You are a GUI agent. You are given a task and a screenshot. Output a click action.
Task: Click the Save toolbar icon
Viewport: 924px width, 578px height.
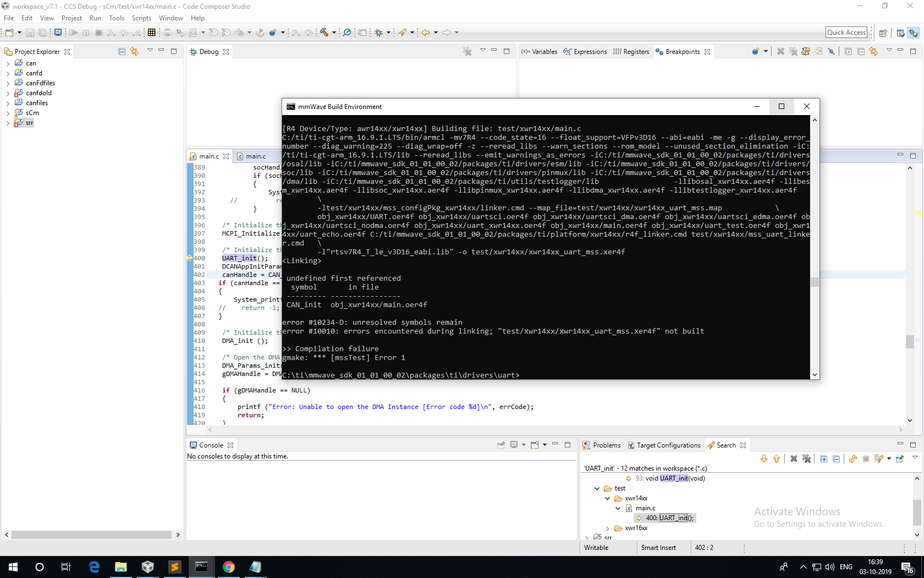[x=30, y=32]
